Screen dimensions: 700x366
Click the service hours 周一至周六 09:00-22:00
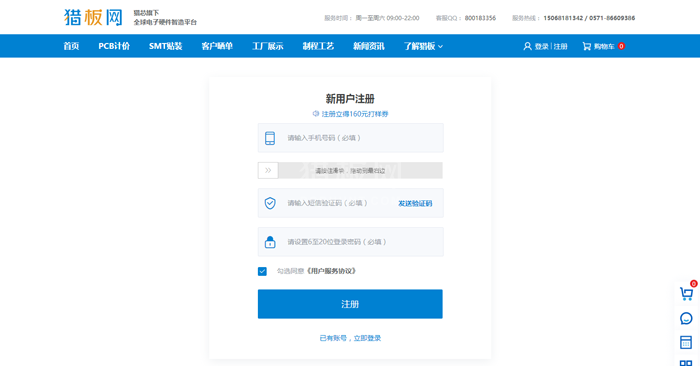pos(388,18)
